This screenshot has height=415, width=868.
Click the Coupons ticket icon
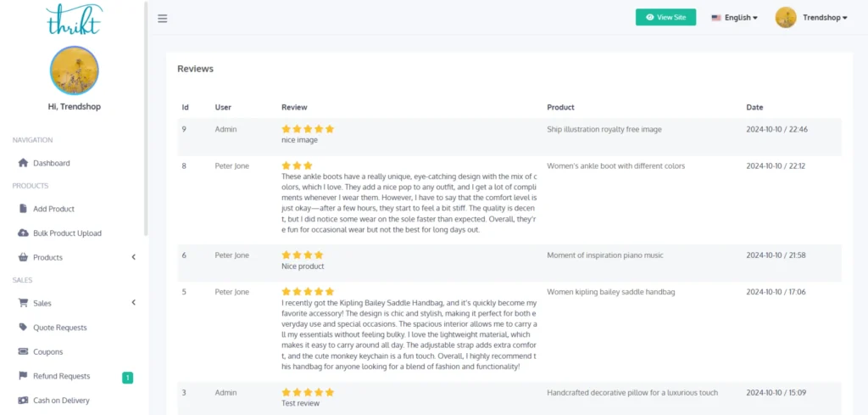[24, 351]
